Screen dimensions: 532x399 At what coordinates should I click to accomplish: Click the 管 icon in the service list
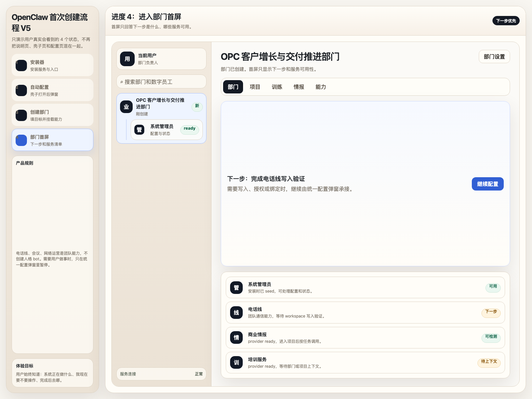236,288
